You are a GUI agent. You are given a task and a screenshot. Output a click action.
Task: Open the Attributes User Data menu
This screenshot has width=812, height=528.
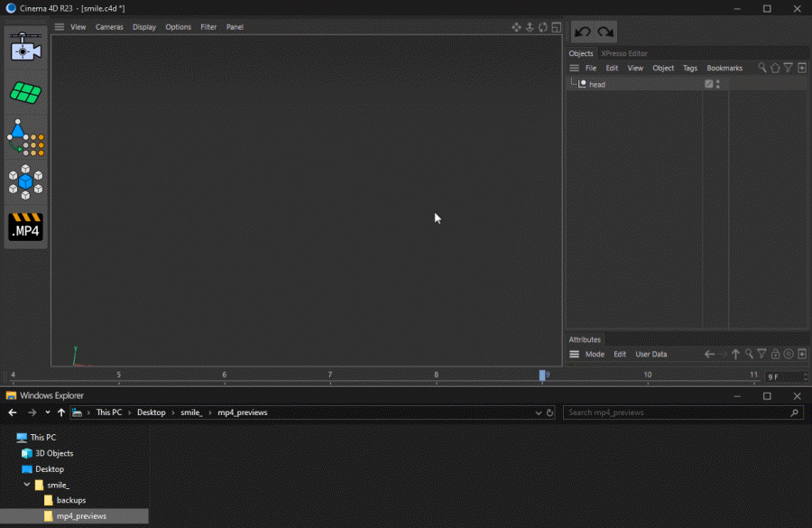coord(651,355)
